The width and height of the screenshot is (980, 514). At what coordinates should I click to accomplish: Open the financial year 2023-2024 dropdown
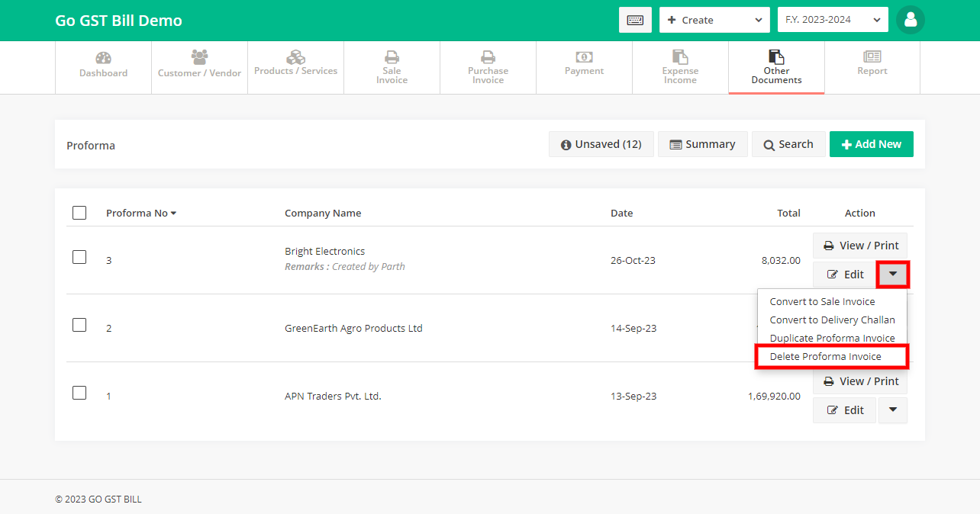point(833,19)
